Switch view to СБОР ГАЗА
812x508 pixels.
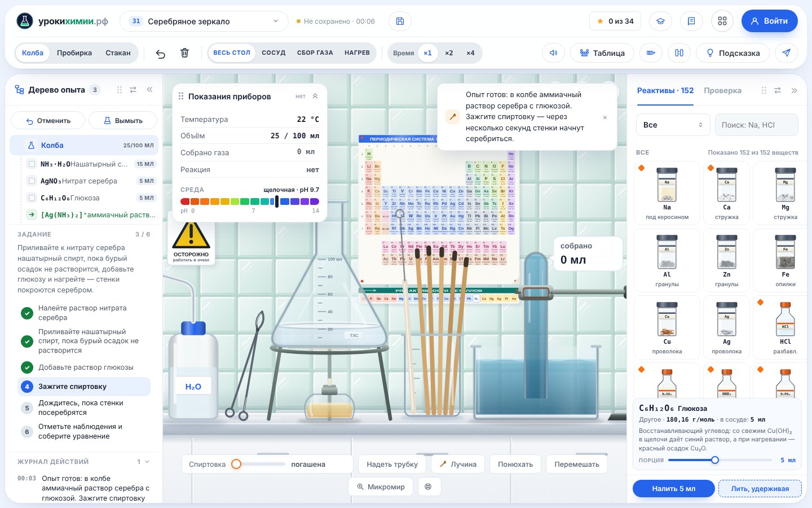point(315,53)
